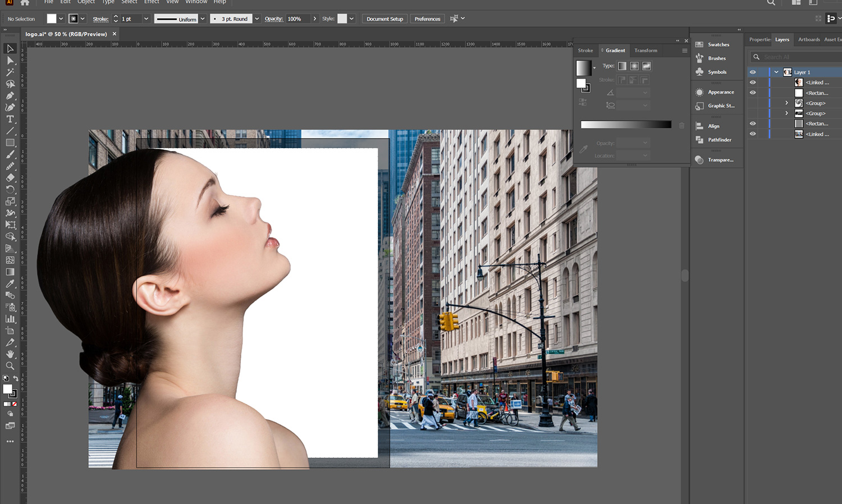
Task: Select the Paintbrush tool
Action: pyautogui.click(x=10, y=154)
